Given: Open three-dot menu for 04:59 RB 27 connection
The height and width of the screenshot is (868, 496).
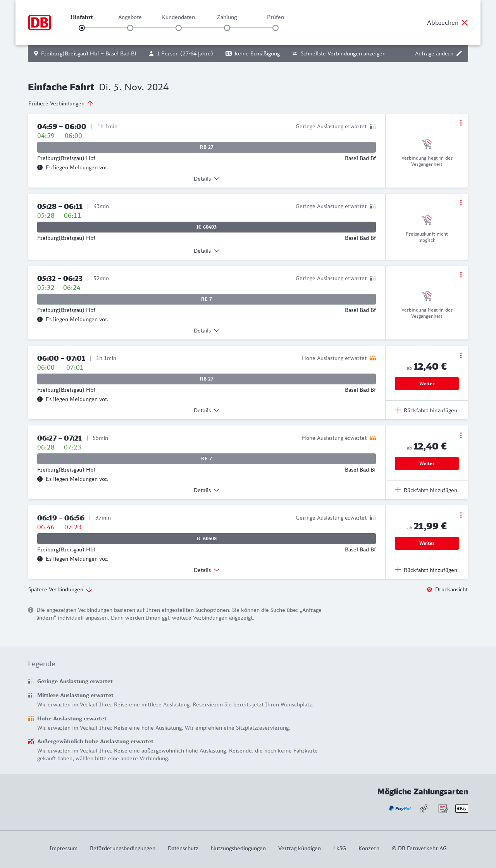Looking at the screenshot, I should point(461,123).
